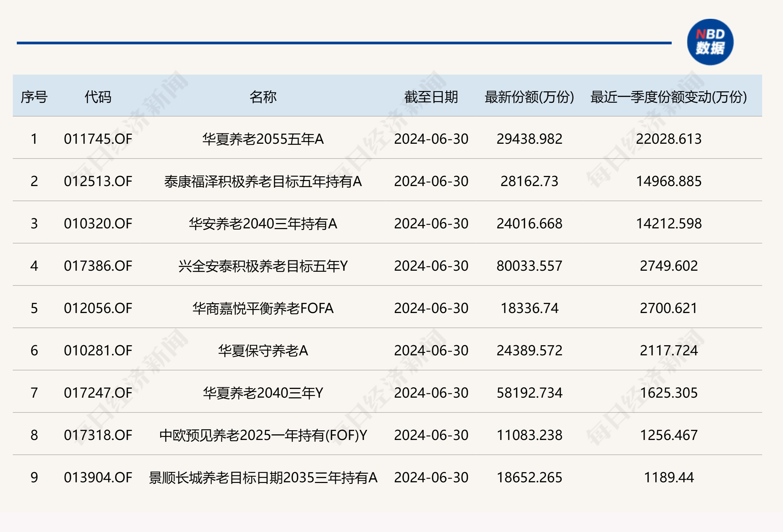Viewport: 783px width, 532px height.
Task: Select fund name 华商嘉悦平衡养老FOFA
Action: click(263, 308)
